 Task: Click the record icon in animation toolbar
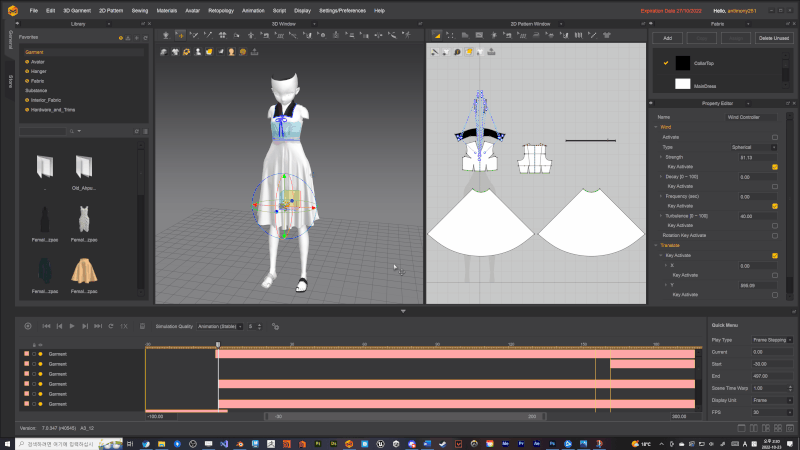click(x=28, y=326)
